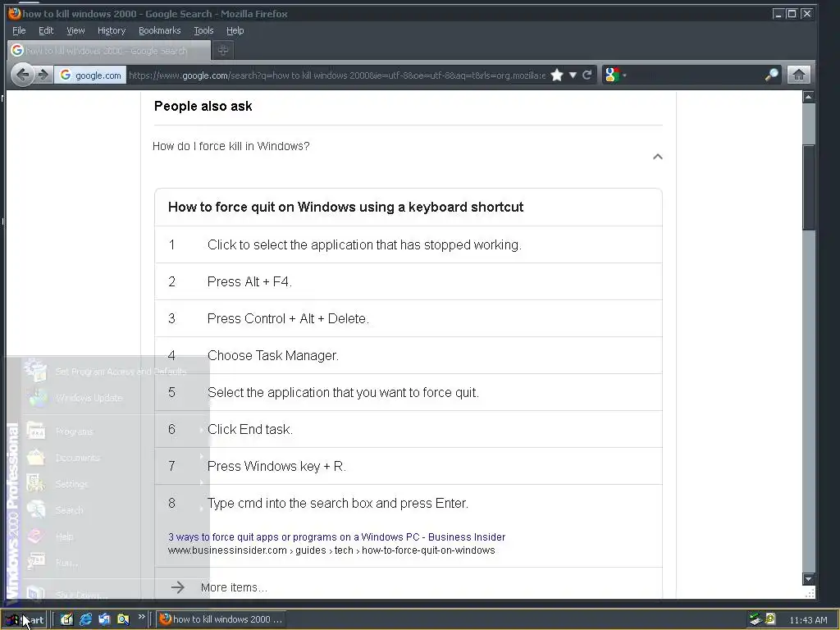Click the network connection tray icon

[756, 619]
